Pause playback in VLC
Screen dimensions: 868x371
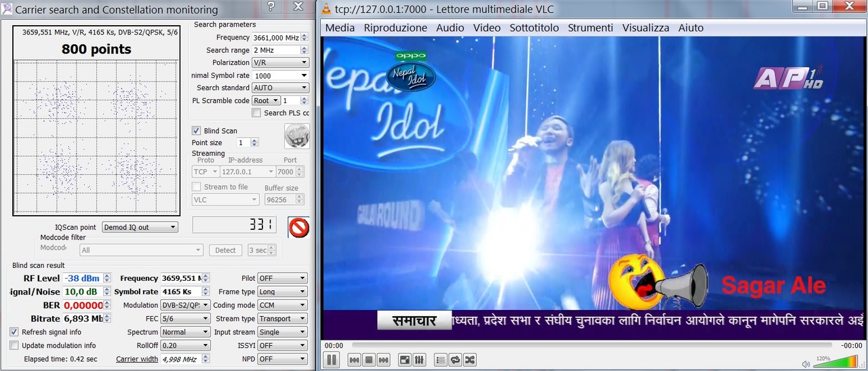tap(331, 359)
